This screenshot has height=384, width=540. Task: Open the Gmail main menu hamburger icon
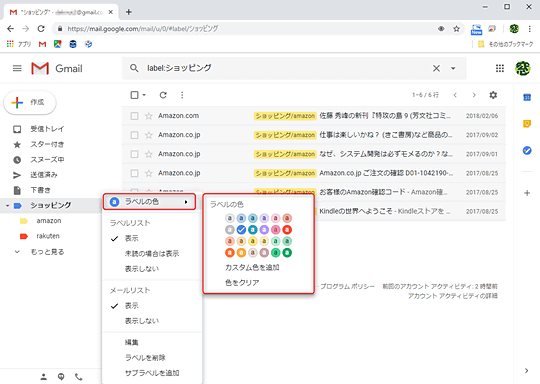tap(17, 68)
